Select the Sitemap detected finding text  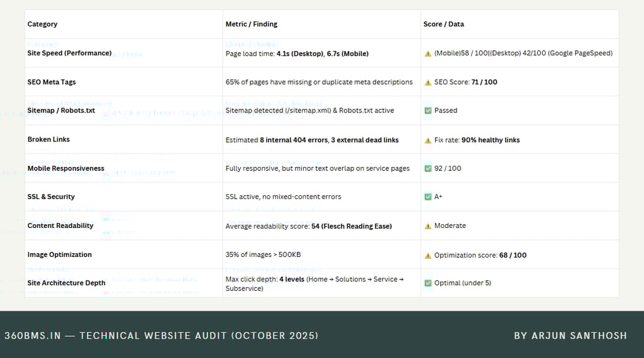click(309, 111)
